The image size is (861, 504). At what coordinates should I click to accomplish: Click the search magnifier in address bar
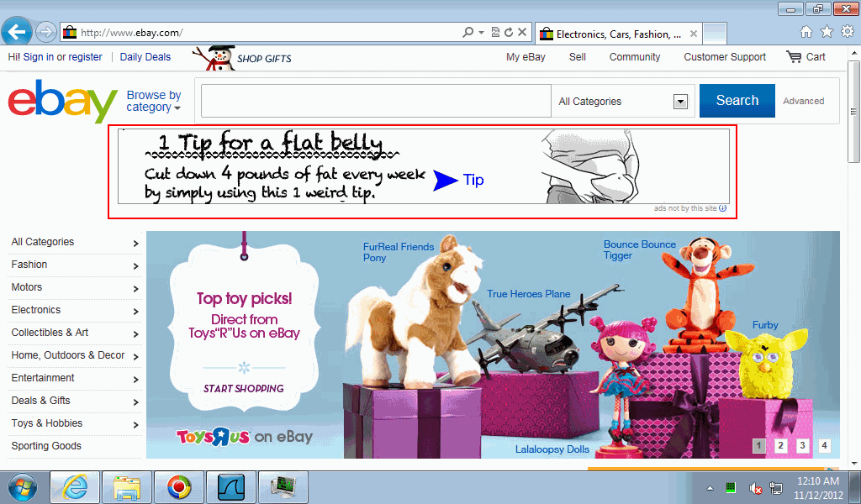pyautogui.click(x=467, y=33)
